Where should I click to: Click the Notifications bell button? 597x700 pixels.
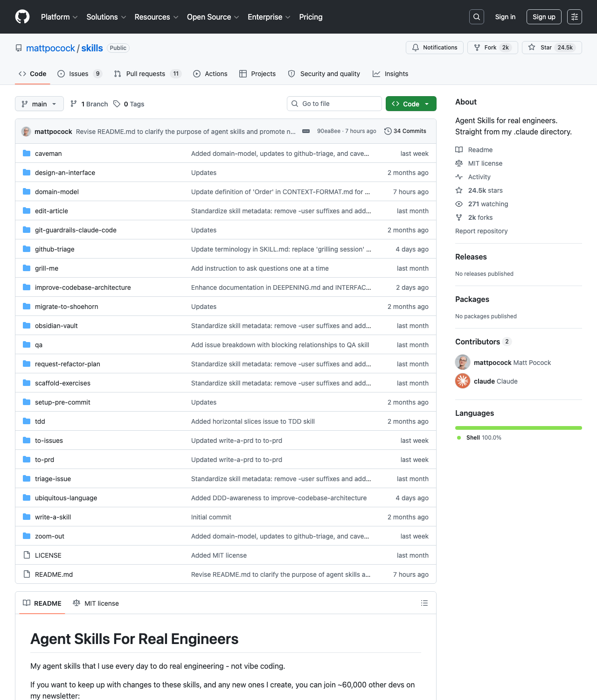pos(435,48)
